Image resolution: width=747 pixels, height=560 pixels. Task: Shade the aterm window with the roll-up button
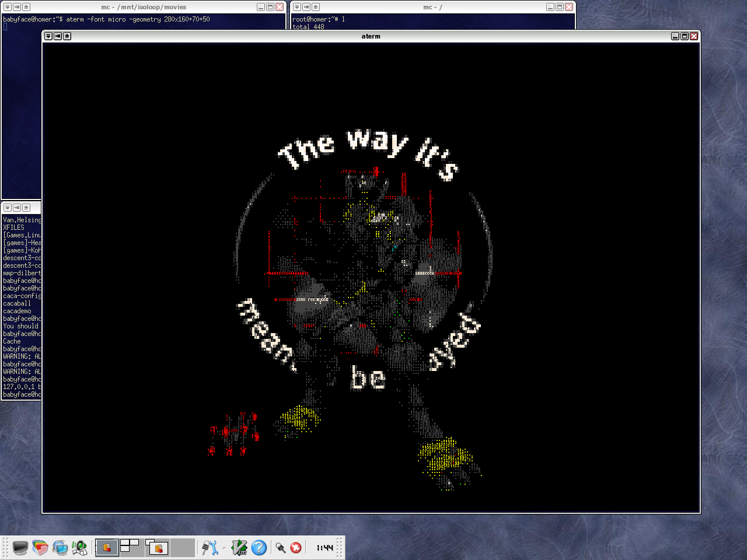(x=67, y=36)
